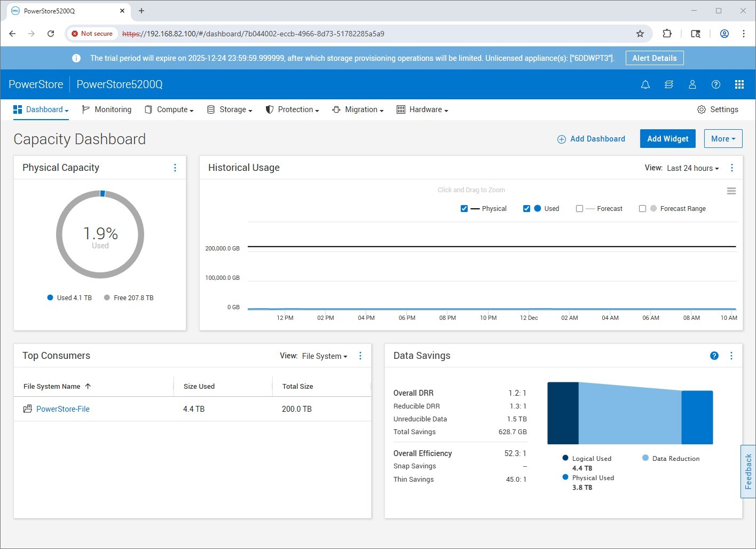Click the Physical Capacity usage donut chart
This screenshot has height=549, width=756.
[x=100, y=234]
